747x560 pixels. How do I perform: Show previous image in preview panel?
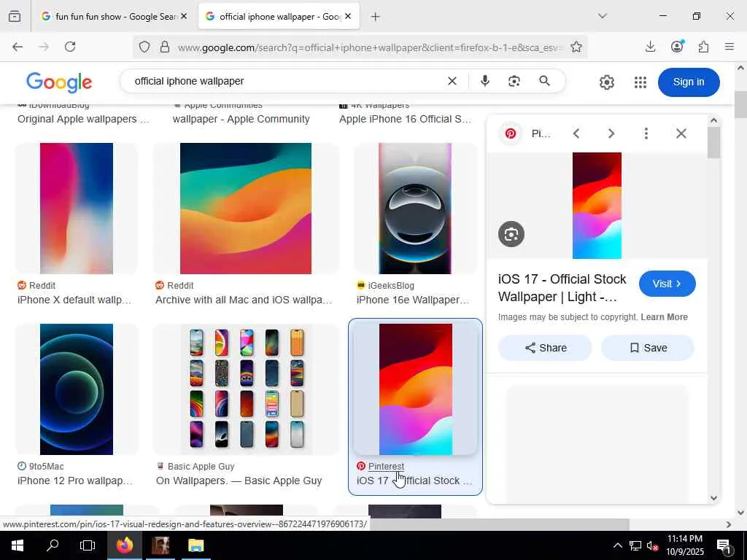tap(576, 133)
